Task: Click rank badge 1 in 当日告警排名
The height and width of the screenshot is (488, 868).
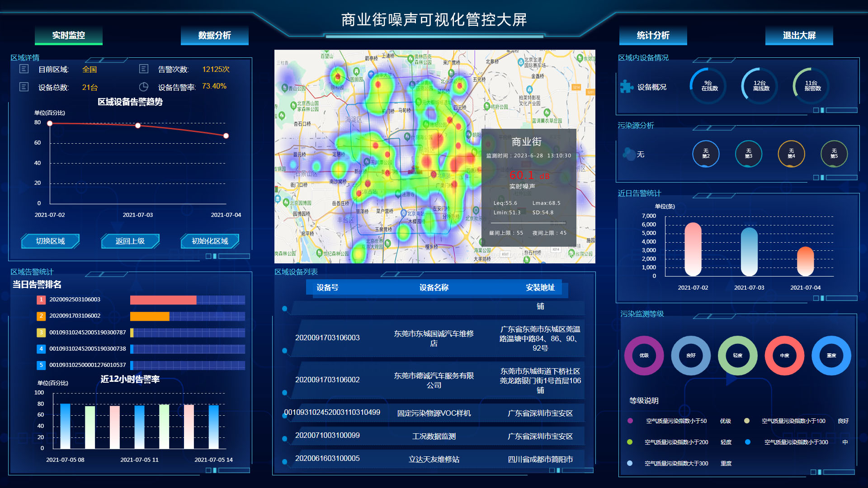Action: coord(41,300)
